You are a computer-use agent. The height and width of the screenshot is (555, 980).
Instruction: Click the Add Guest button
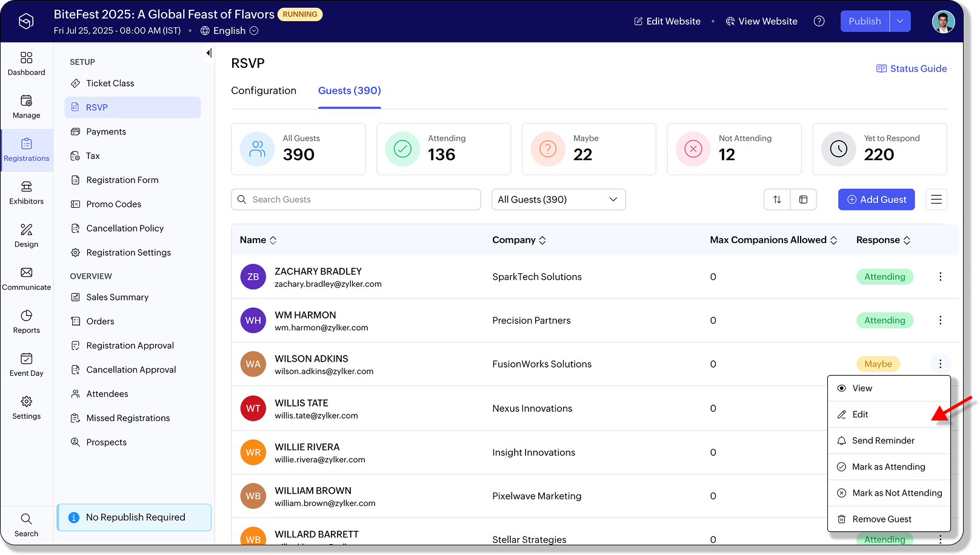(x=876, y=199)
